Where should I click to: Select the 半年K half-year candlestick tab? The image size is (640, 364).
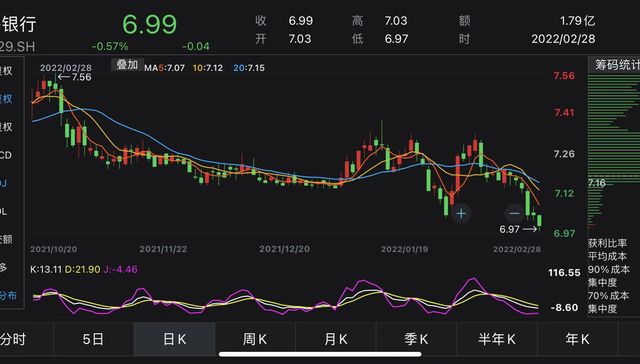(x=497, y=339)
